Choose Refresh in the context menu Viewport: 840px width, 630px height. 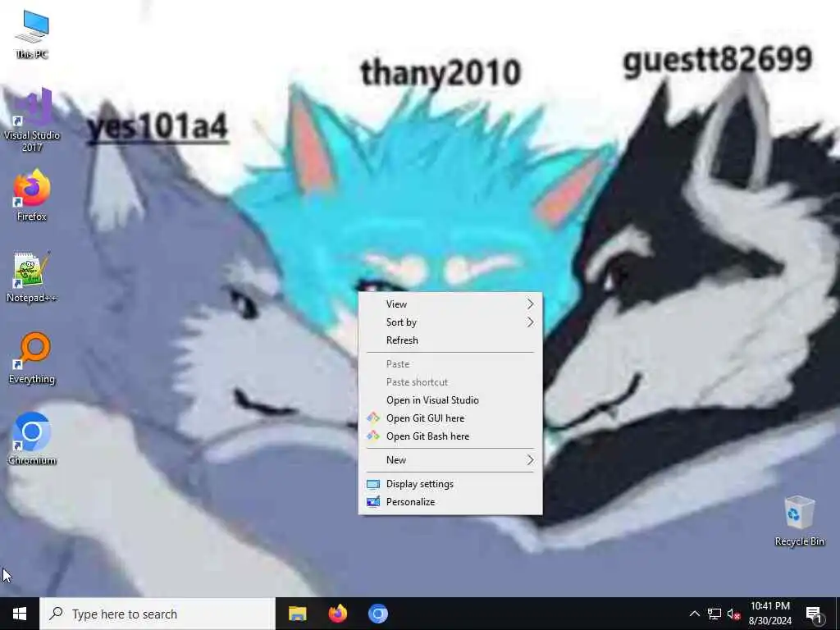[x=450, y=340]
